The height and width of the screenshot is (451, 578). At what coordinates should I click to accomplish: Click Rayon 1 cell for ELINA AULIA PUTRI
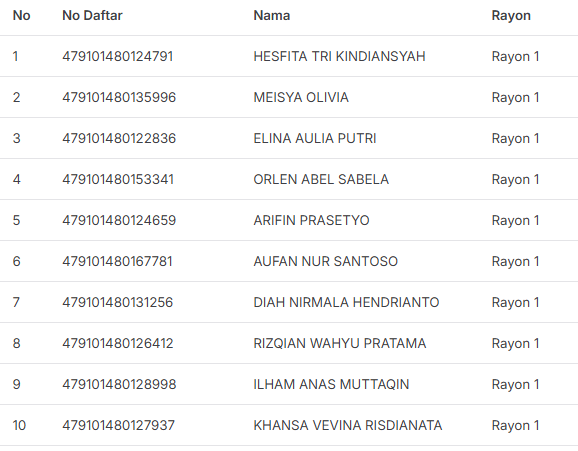click(515, 138)
